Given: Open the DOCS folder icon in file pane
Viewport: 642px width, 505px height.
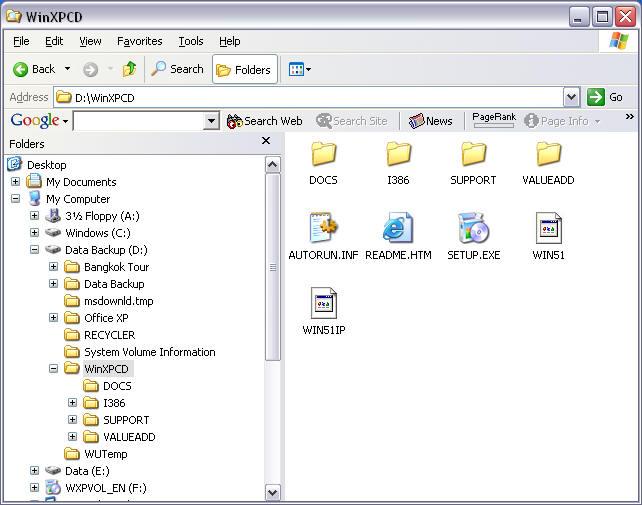Looking at the screenshot, I should coord(323,154).
